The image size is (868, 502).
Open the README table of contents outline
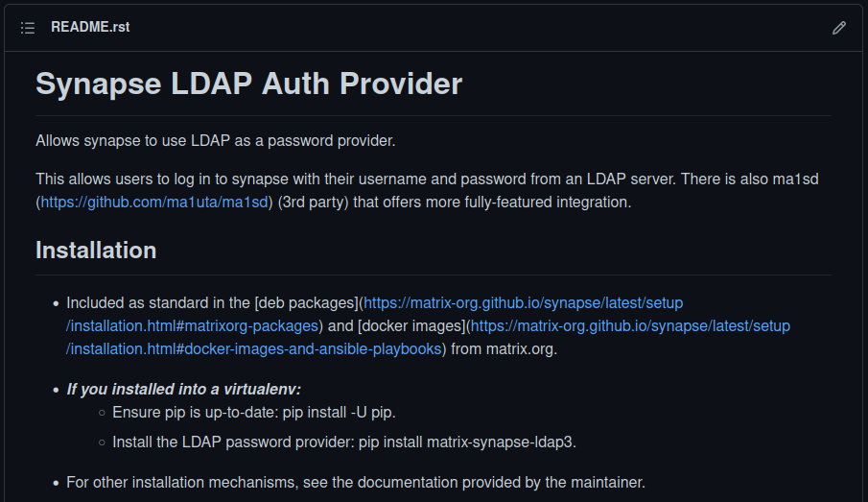28,28
